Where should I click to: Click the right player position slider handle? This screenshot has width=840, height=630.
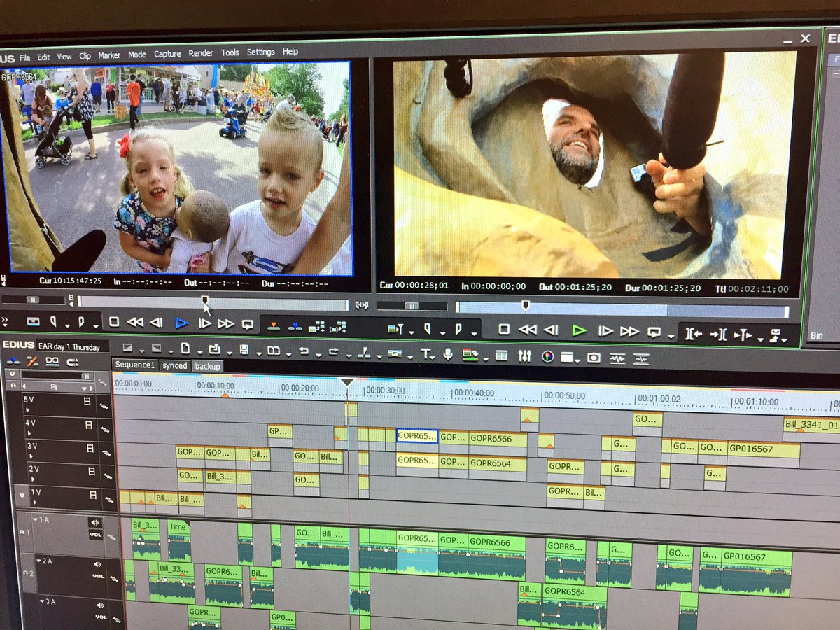click(x=525, y=305)
